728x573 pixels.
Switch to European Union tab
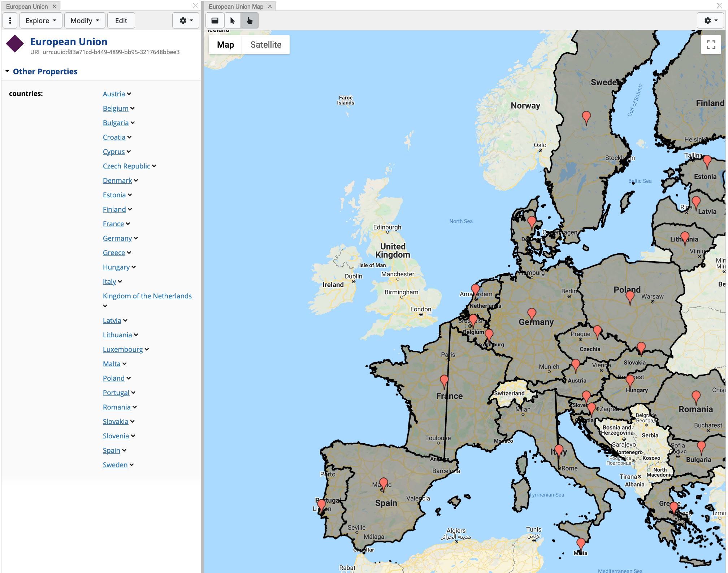click(27, 5)
